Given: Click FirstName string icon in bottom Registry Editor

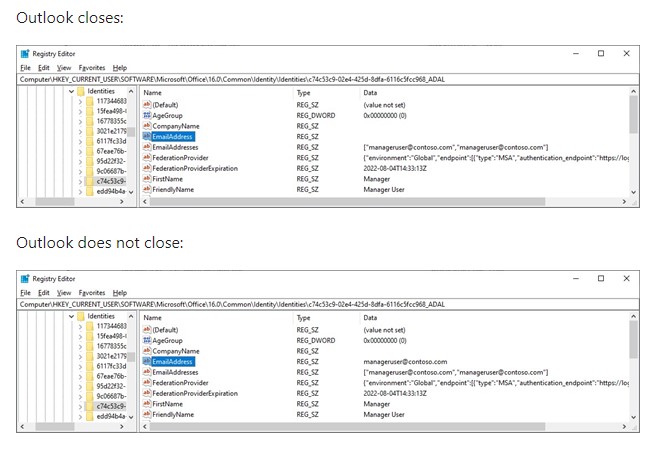Looking at the screenshot, I should point(148,404).
